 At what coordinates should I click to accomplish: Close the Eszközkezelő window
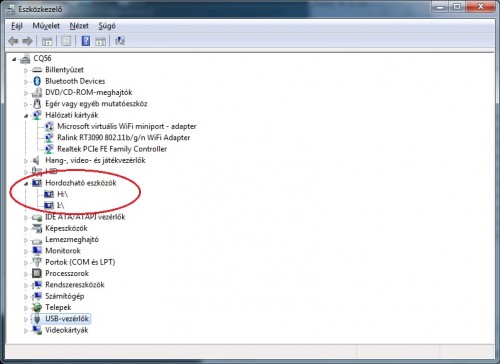click(x=480, y=7)
